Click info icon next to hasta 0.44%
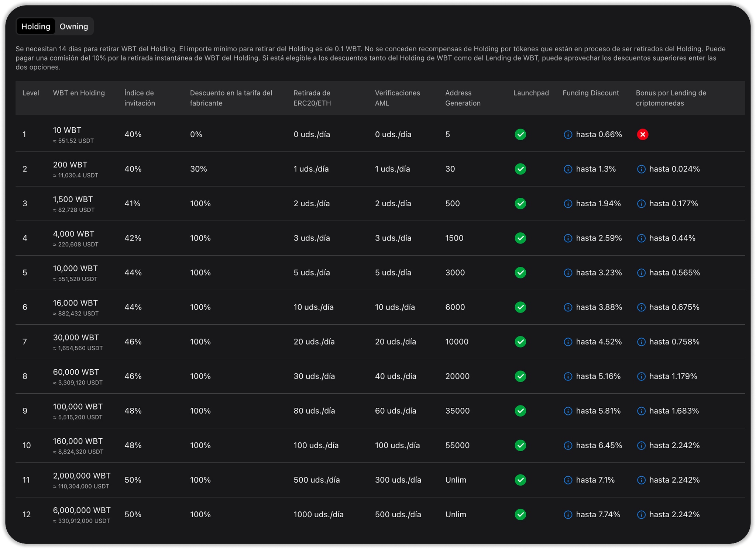This screenshot has width=756, height=549. (x=641, y=238)
